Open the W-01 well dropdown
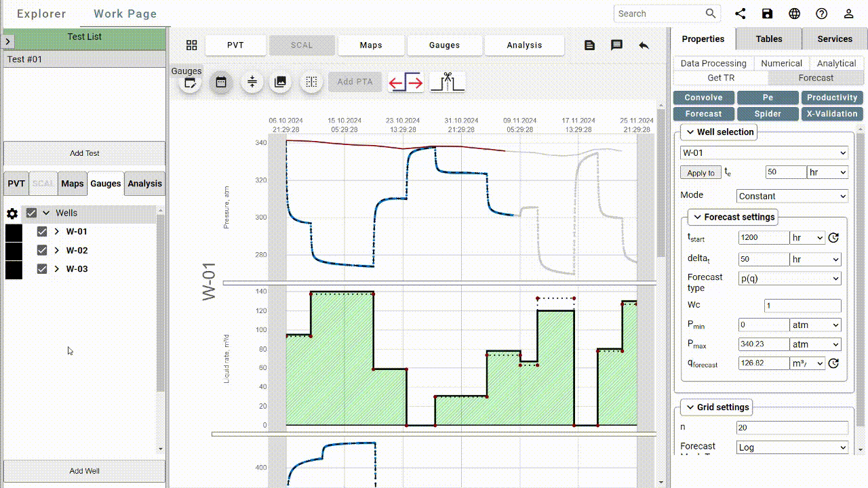 coord(764,153)
